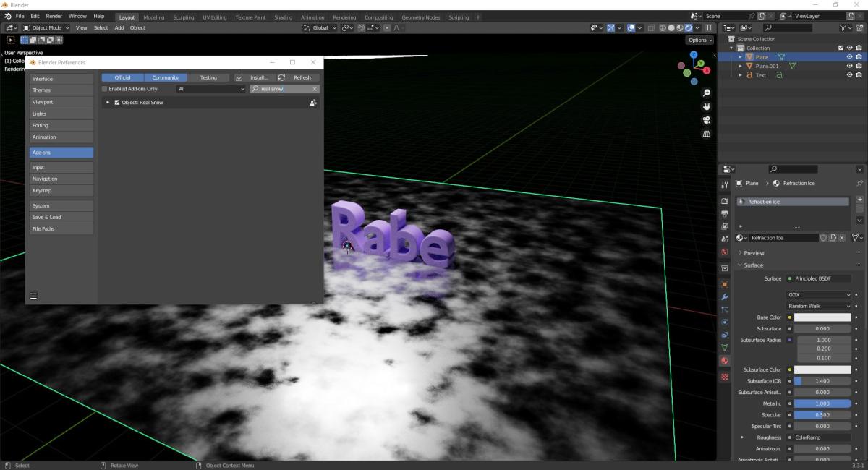Open the viewport Add menu
Viewport: 868px width, 470px height.
[x=119, y=27]
